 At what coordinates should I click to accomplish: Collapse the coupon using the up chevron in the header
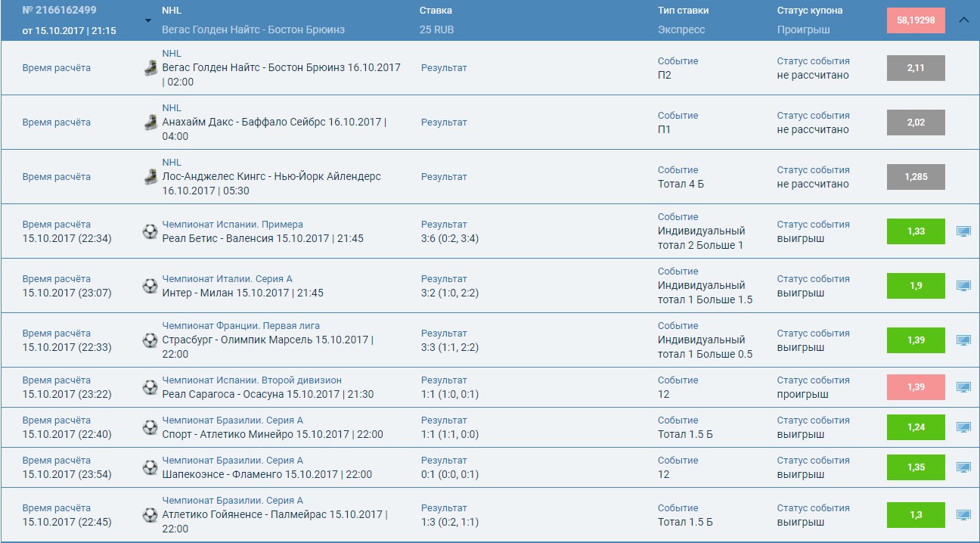(x=964, y=20)
